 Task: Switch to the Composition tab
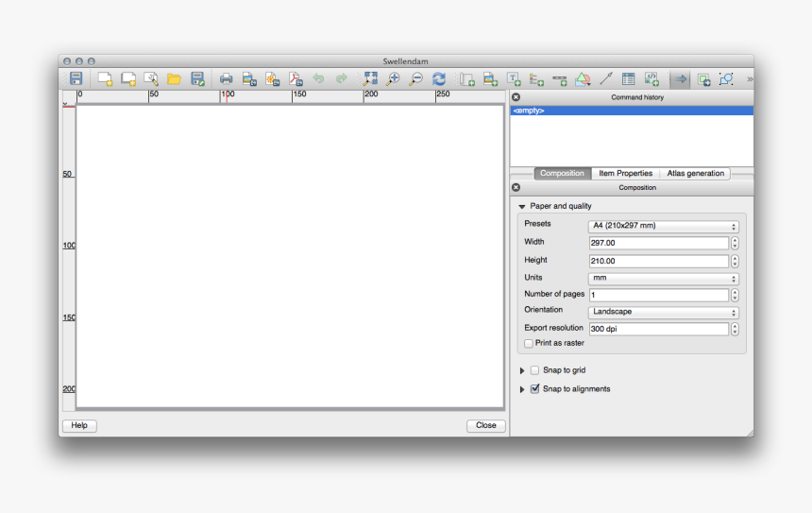coord(562,173)
